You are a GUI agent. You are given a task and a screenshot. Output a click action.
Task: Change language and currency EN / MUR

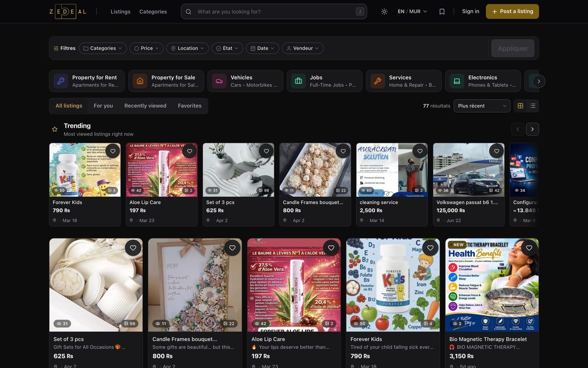click(412, 11)
